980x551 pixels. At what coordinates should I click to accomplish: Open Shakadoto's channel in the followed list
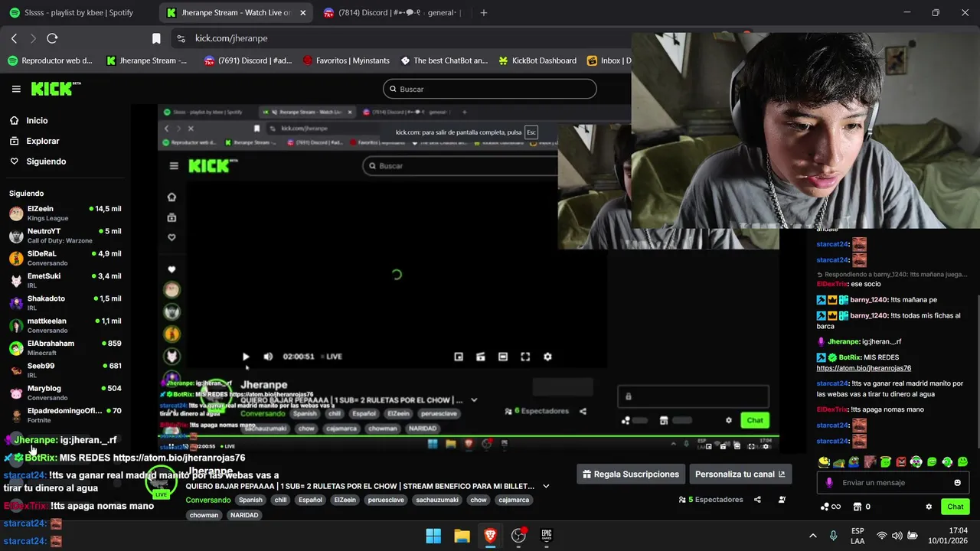pos(65,302)
